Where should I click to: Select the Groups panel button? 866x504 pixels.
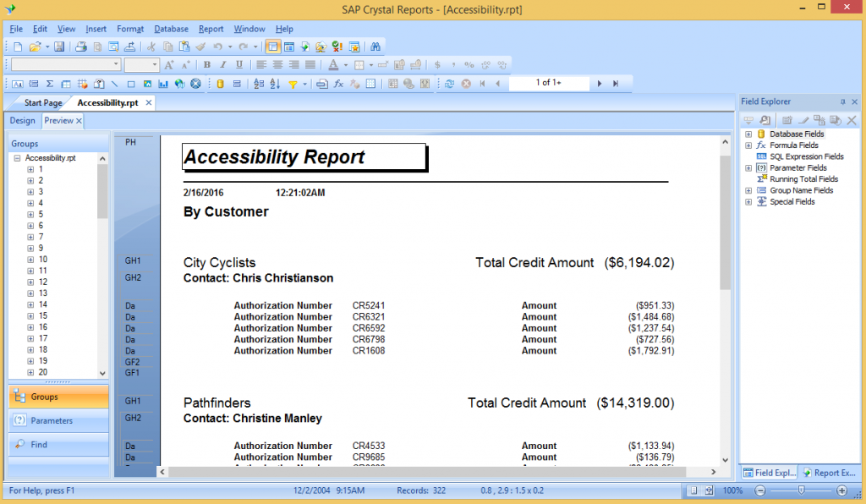point(58,397)
